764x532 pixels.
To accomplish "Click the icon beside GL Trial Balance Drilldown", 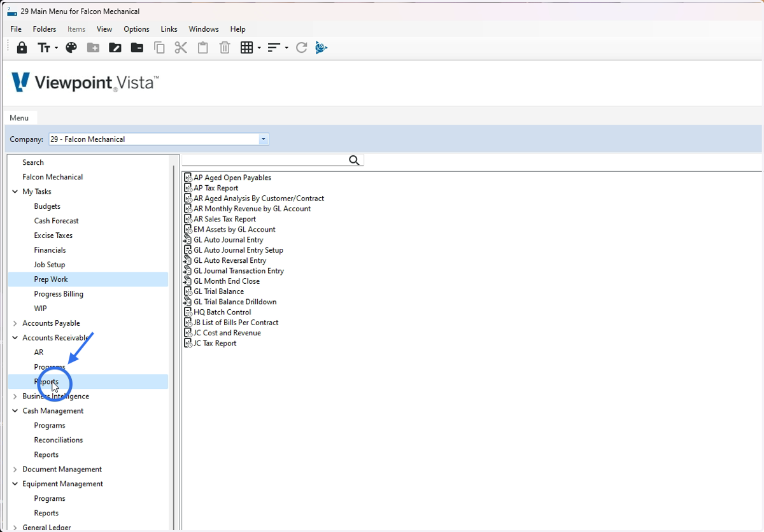I will [x=187, y=302].
